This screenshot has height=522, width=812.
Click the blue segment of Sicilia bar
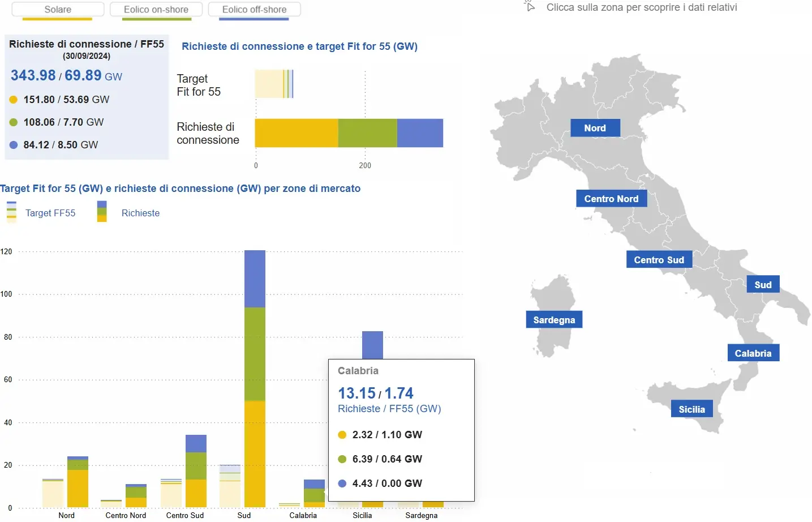pos(372,345)
